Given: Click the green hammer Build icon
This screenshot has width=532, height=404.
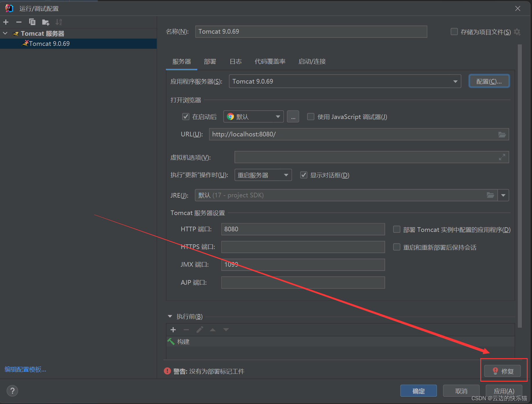Looking at the screenshot, I should click(171, 342).
